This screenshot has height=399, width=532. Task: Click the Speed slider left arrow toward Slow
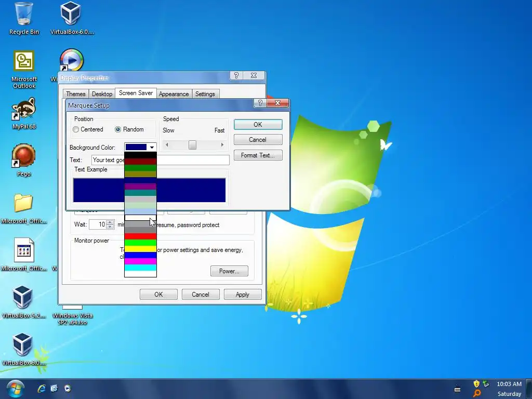[167, 145]
